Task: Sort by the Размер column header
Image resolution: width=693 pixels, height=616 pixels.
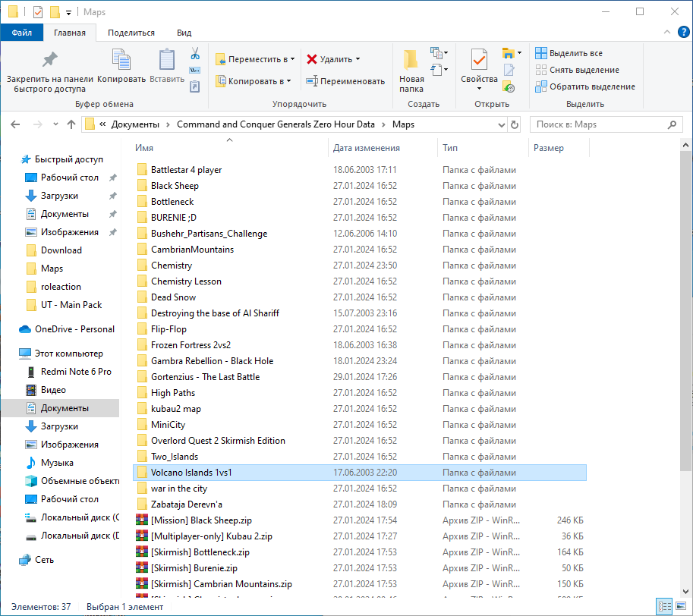Action: [559, 148]
